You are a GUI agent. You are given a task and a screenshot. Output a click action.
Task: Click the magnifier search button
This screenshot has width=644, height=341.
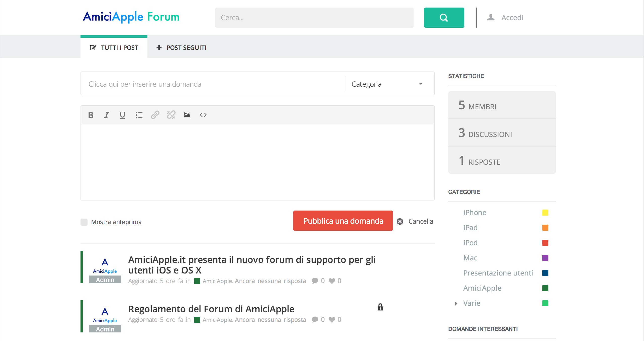(444, 18)
